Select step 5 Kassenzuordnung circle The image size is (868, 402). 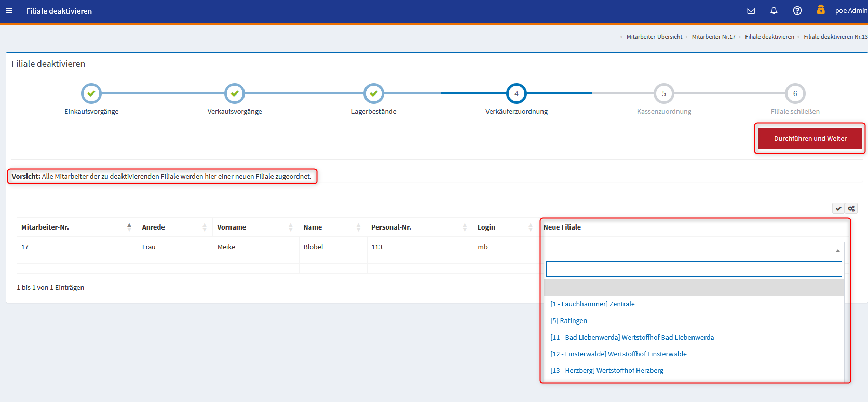pyautogui.click(x=664, y=93)
